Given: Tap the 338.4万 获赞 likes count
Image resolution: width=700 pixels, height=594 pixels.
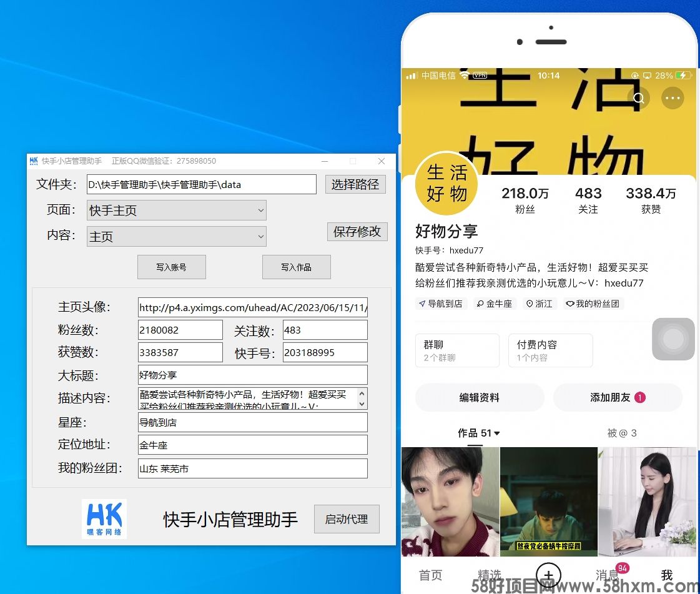Looking at the screenshot, I should click(x=651, y=200).
